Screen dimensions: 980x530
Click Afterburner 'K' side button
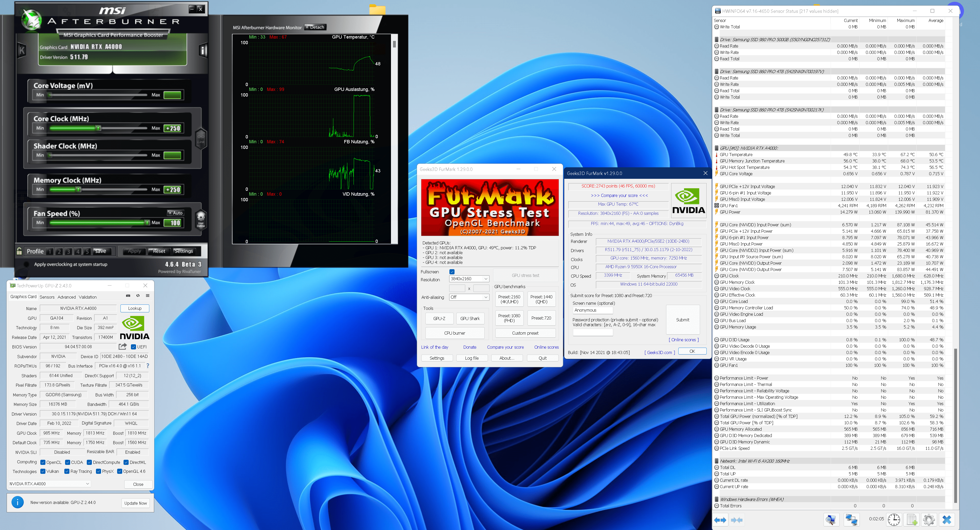22,50
